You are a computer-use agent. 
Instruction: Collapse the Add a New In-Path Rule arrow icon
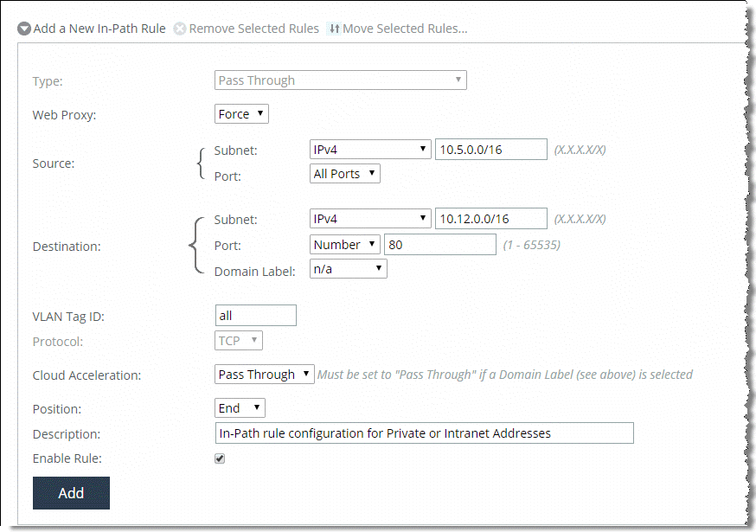24,29
